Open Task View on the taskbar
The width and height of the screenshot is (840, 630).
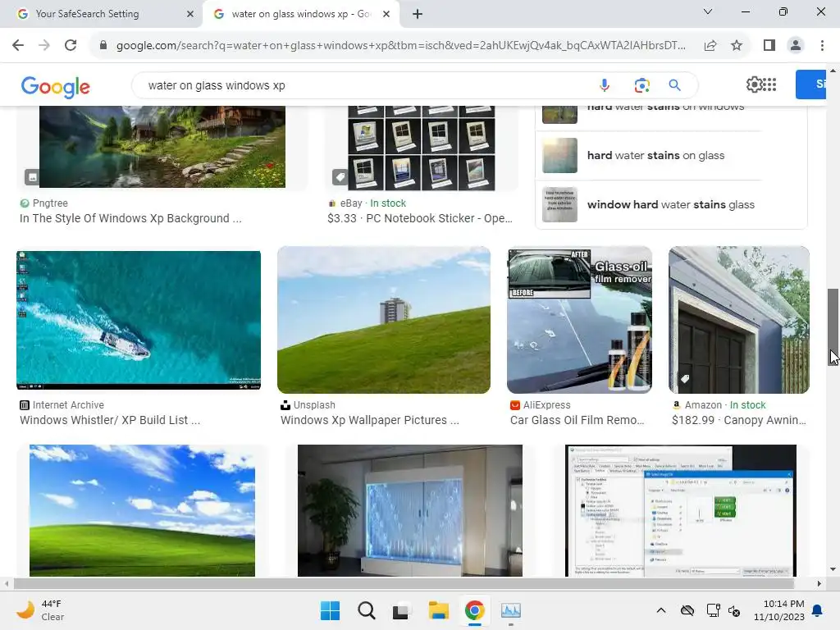[x=401, y=610]
